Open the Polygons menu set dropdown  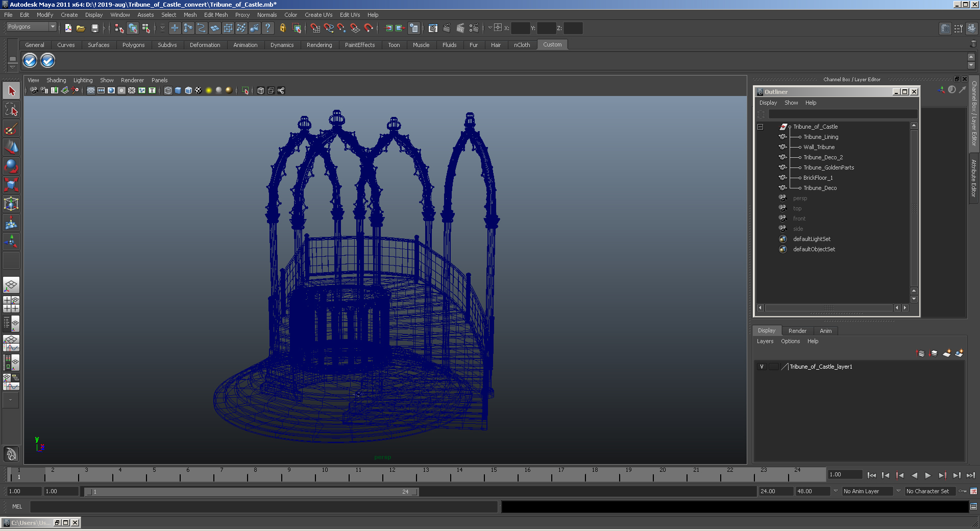(x=31, y=27)
